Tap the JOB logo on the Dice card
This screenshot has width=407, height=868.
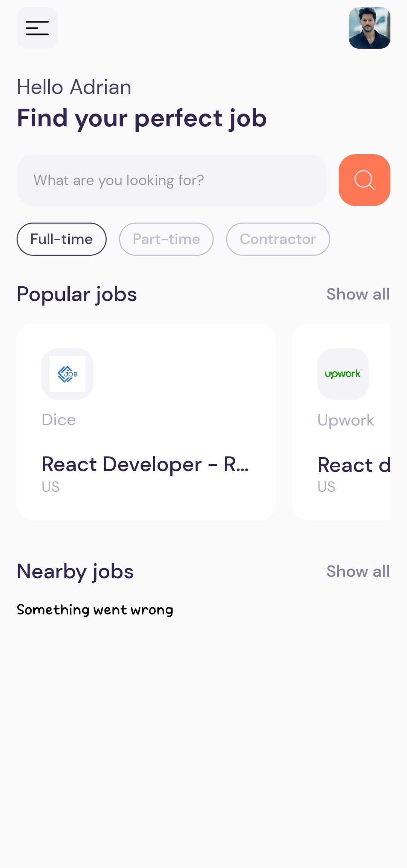67,374
